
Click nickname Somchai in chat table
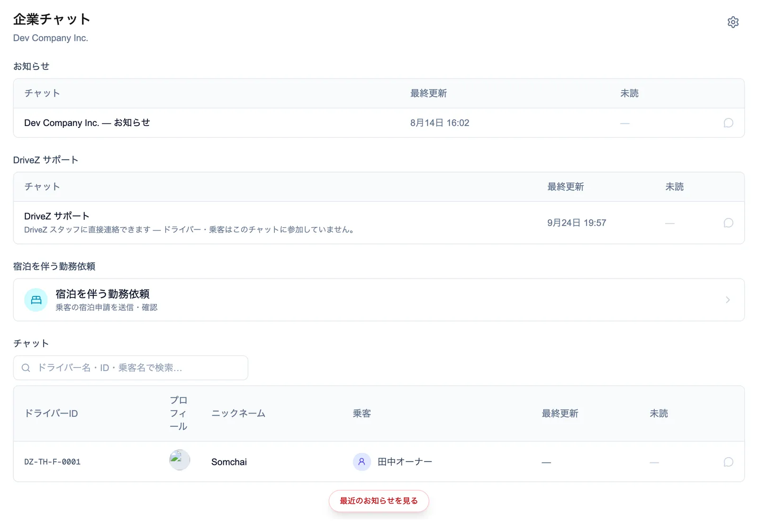229,462
